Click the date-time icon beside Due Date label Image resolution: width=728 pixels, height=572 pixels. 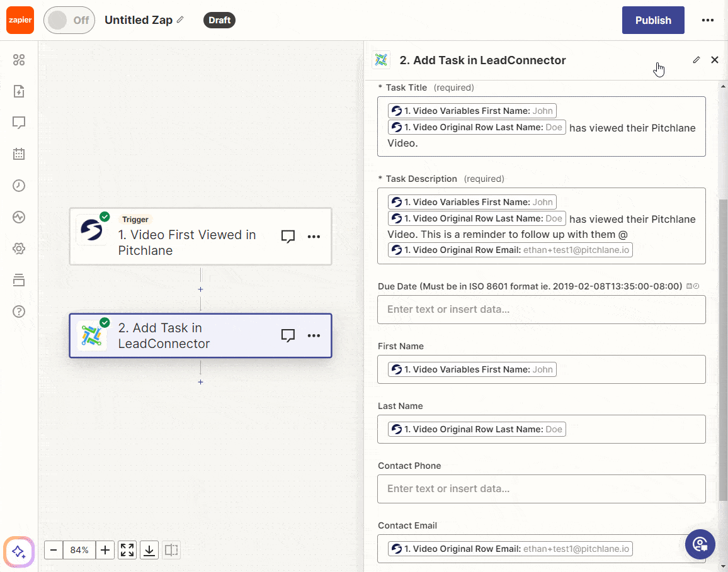[x=693, y=286]
